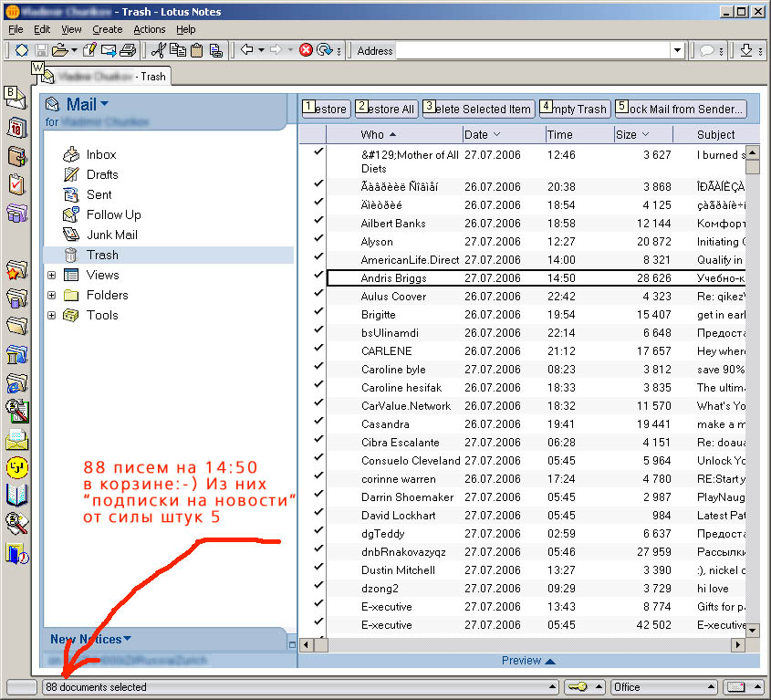Click the red Stop icon

[306, 49]
